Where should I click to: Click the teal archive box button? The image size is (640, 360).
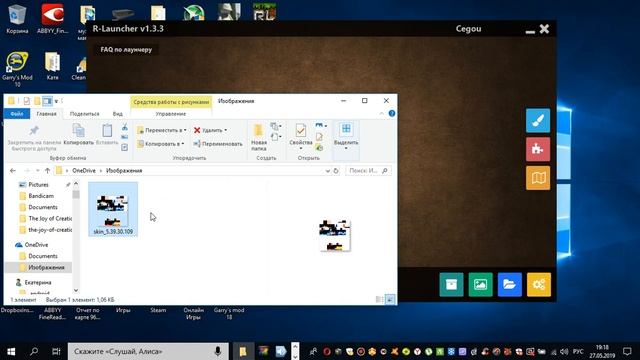451,284
